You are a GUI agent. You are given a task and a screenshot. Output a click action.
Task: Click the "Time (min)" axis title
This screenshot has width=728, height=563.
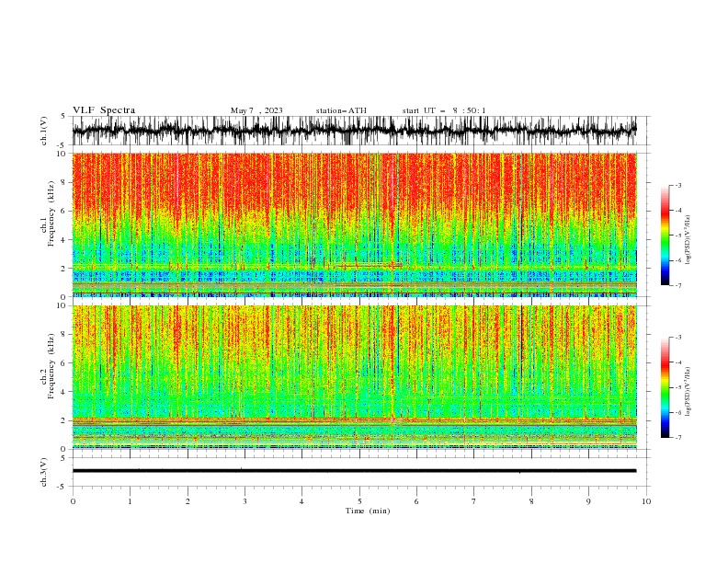click(x=368, y=511)
